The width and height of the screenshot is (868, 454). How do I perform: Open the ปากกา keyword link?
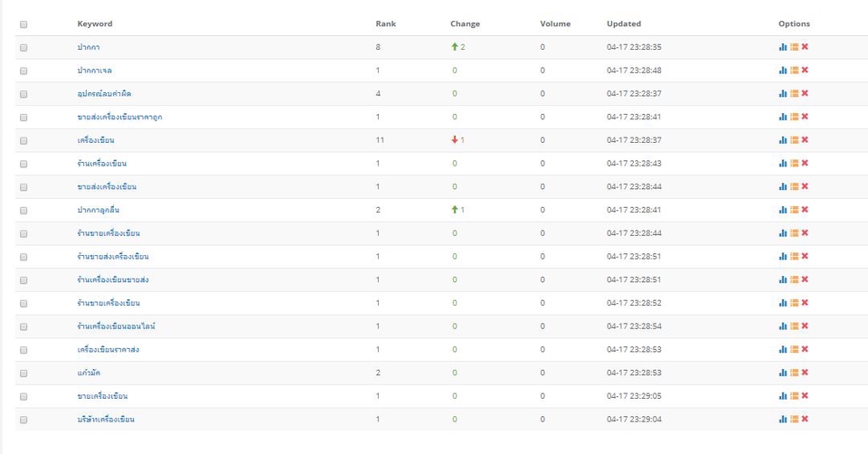[89, 47]
